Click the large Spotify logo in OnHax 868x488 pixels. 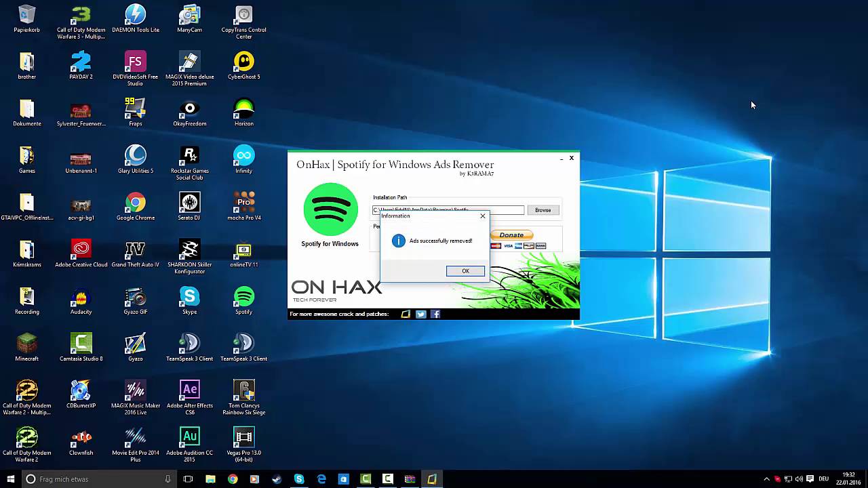(x=330, y=209)
